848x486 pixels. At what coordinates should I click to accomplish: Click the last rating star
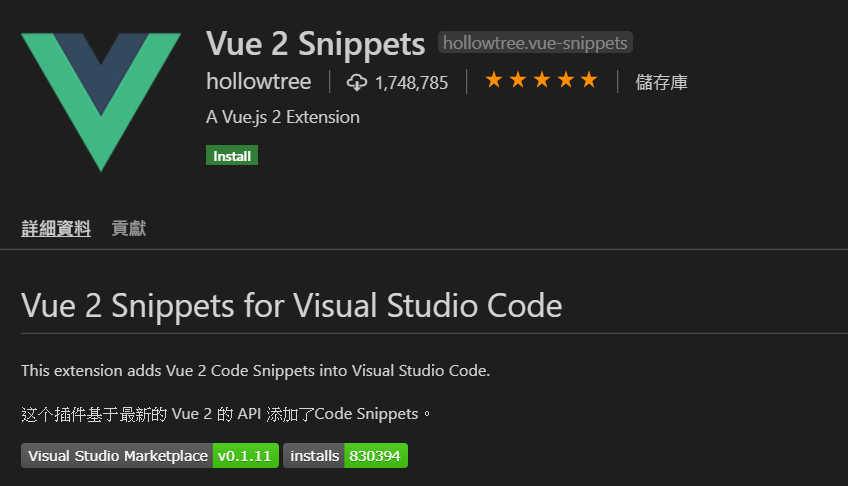click(x=589, y=81)
